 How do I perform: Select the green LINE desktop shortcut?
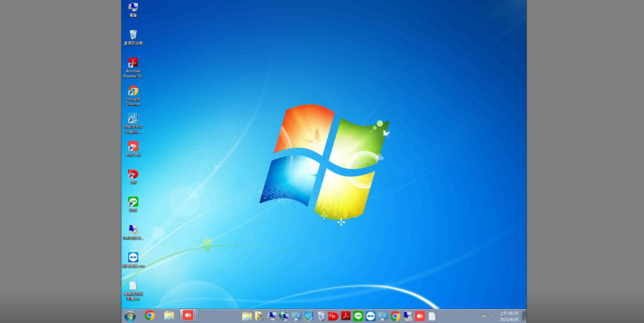[133, 204]
